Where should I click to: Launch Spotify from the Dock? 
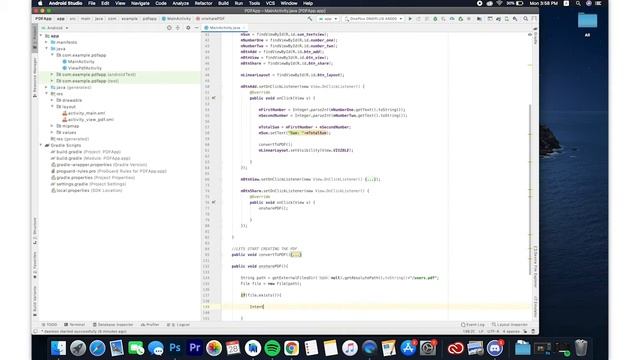(x=272, y=348)
